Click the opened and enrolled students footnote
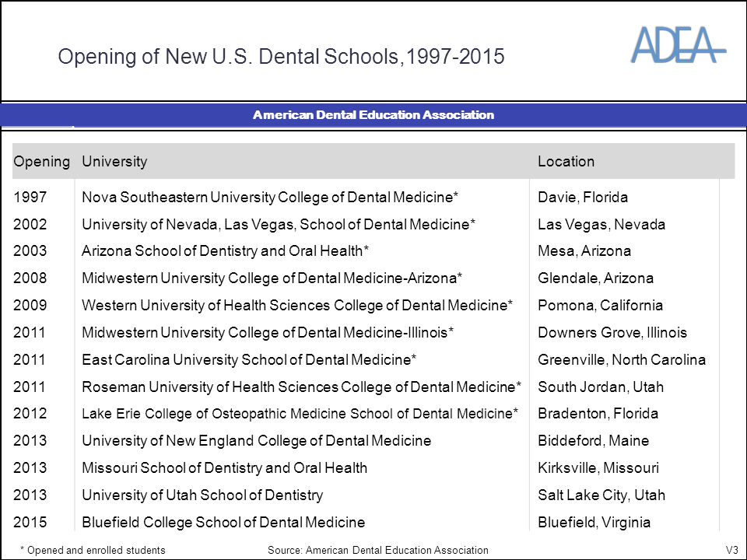Screen dimensions: 747x560 click(93, 550)
